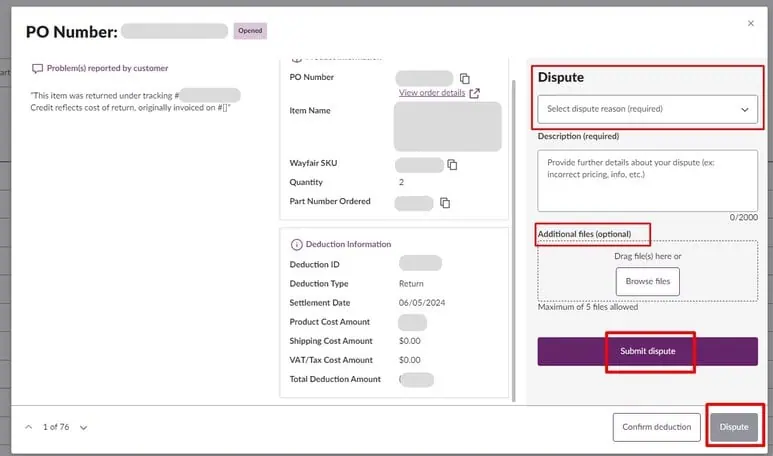Click the 1 of 76 counter text
Screen dimensions: 773x456
click(56, 427)
